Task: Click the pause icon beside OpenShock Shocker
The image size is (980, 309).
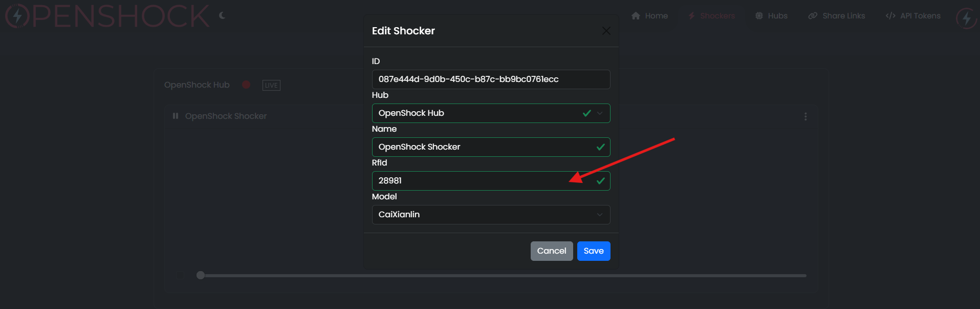Action: tap(176, 116)
